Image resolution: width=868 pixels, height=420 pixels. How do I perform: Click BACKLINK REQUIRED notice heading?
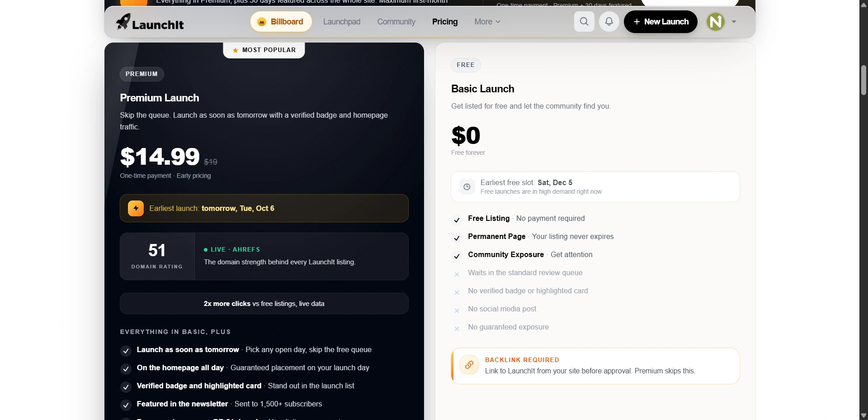[x=522, y=360]
